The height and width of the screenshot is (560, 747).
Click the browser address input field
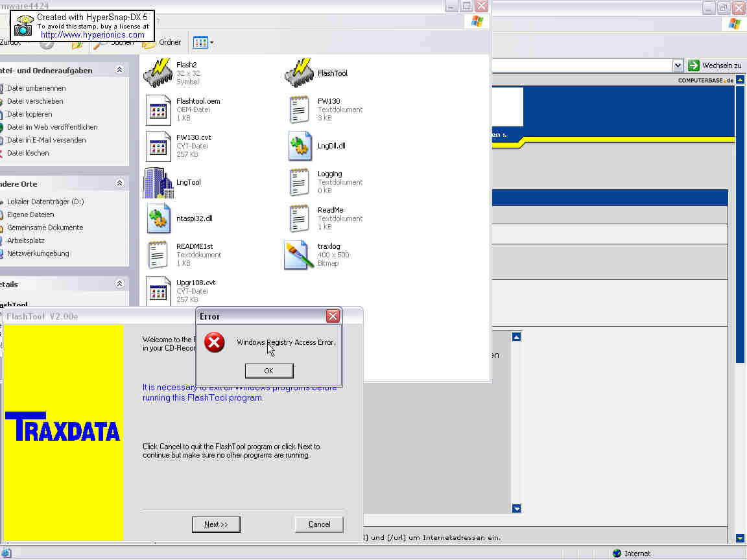tap(581, 65)
